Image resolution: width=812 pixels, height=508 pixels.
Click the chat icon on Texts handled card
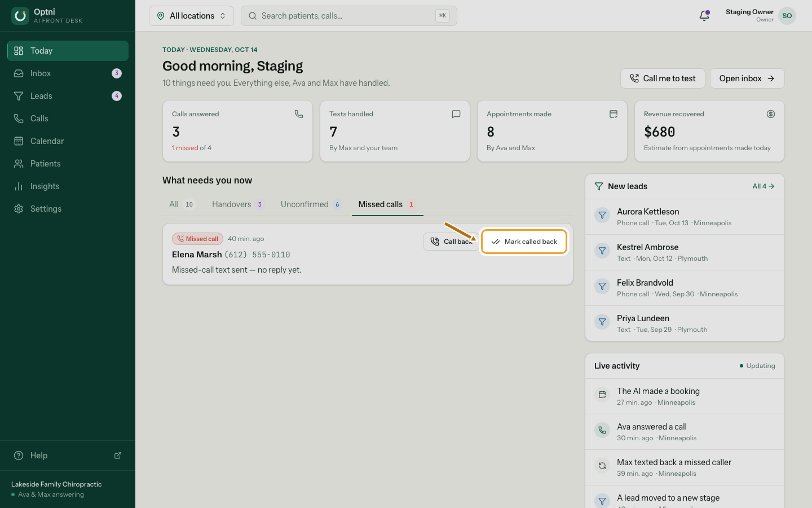[456, 114]
